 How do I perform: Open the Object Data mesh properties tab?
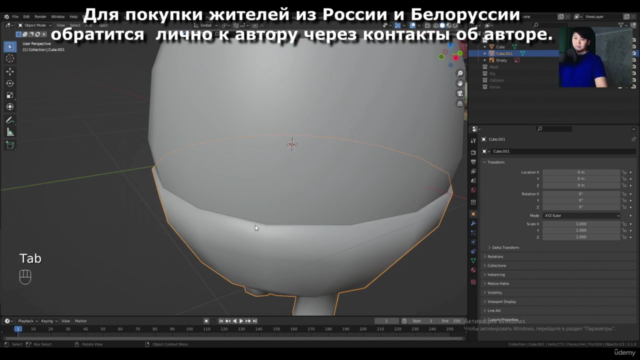(x=473, y=260)
